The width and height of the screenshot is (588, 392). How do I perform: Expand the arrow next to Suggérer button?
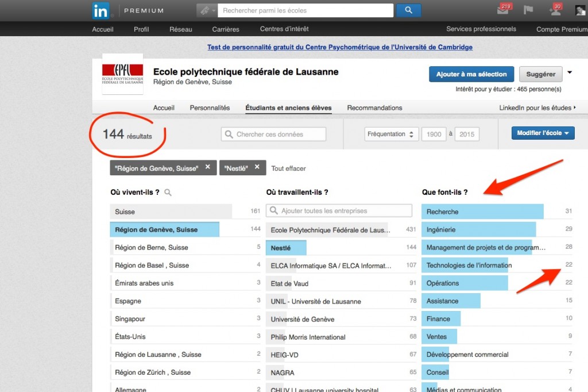tap(570, 72)
